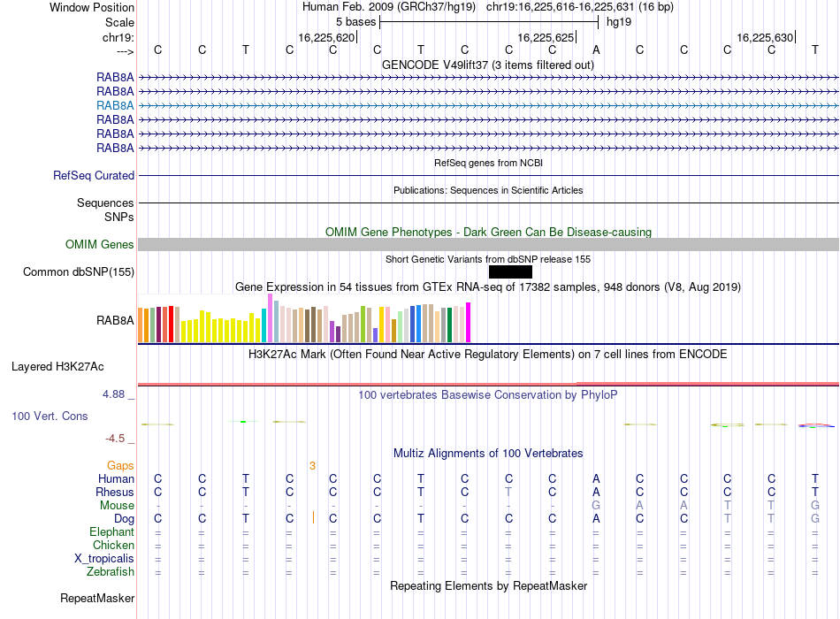The width and height of the screenshot is (840, 619).
Task: Click the cyan GTEx expression bar
Action: pyautogui.click(x=263, y=325)
